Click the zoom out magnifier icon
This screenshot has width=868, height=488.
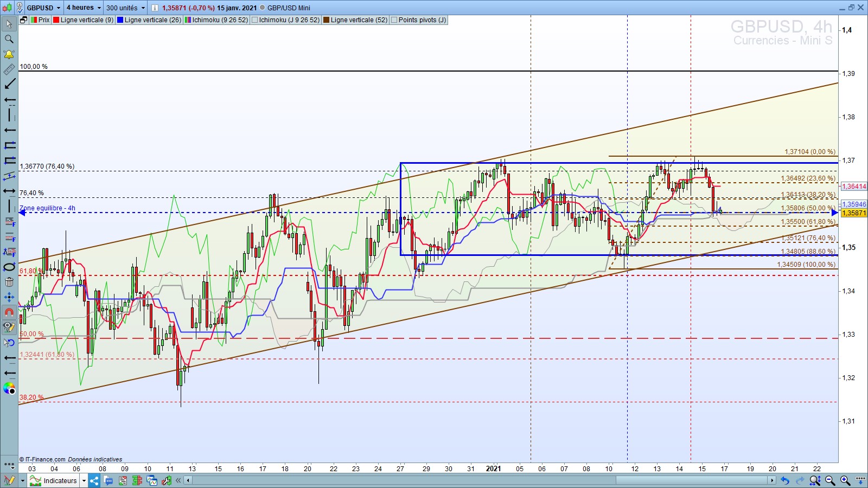[830, 480]
